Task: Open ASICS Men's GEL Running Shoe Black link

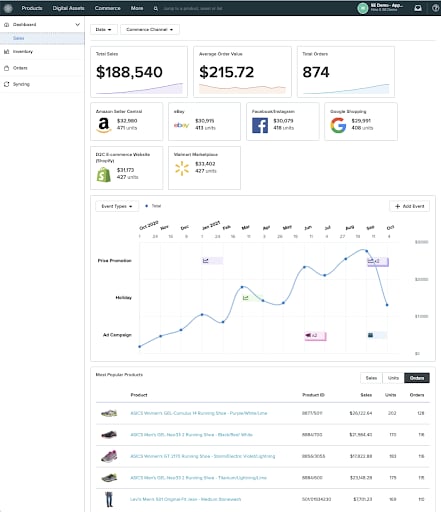Action: pyautogui.click(x=191, y=434)
